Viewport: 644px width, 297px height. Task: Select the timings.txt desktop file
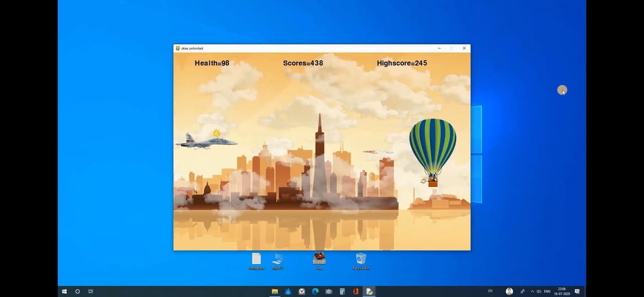point(256,261)
